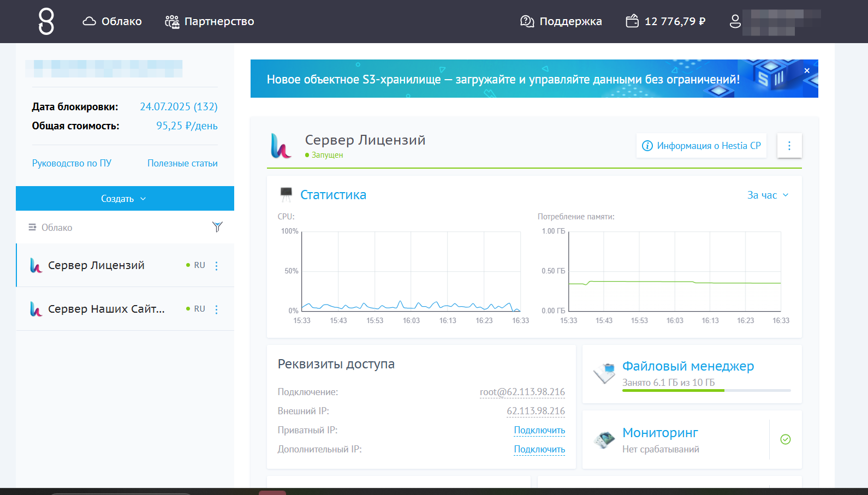This screenshot has width=868, height=495.
Task: Click the user profile icon
Action: pyautogui.click(x=735, y=21)
